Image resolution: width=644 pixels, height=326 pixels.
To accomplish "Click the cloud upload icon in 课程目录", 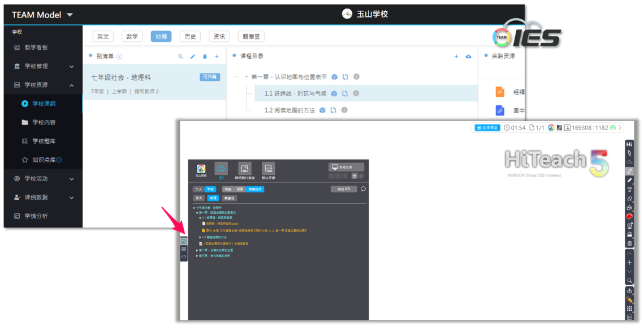I will click(468, 57).
